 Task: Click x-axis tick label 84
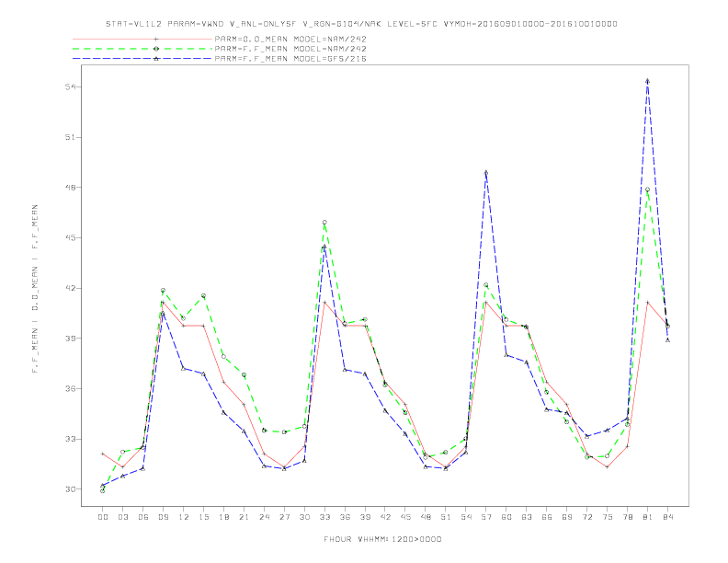(x=667, y=517)
